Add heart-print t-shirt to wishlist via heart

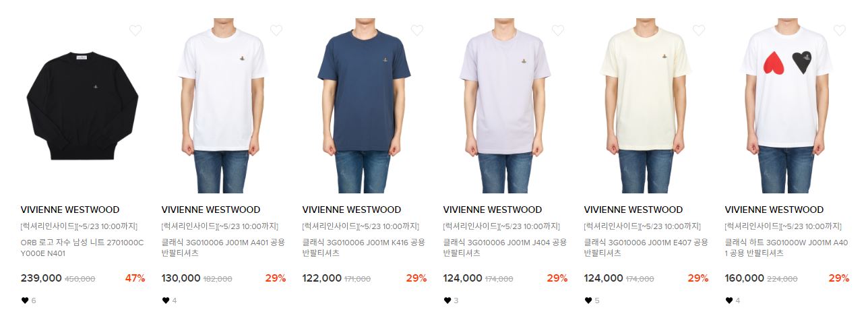pyautogui.click(x=840, y=30)
